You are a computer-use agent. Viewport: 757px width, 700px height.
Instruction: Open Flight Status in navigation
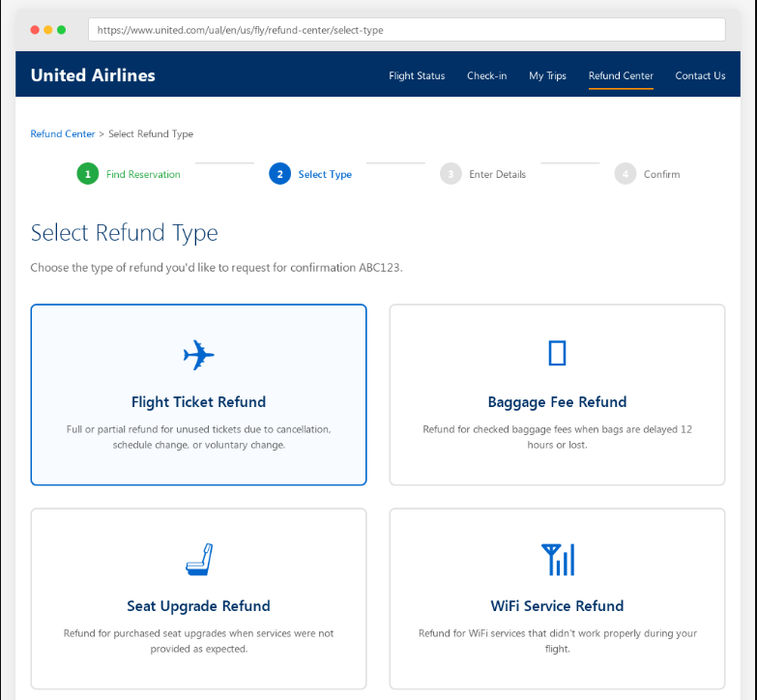coord(417,75)
